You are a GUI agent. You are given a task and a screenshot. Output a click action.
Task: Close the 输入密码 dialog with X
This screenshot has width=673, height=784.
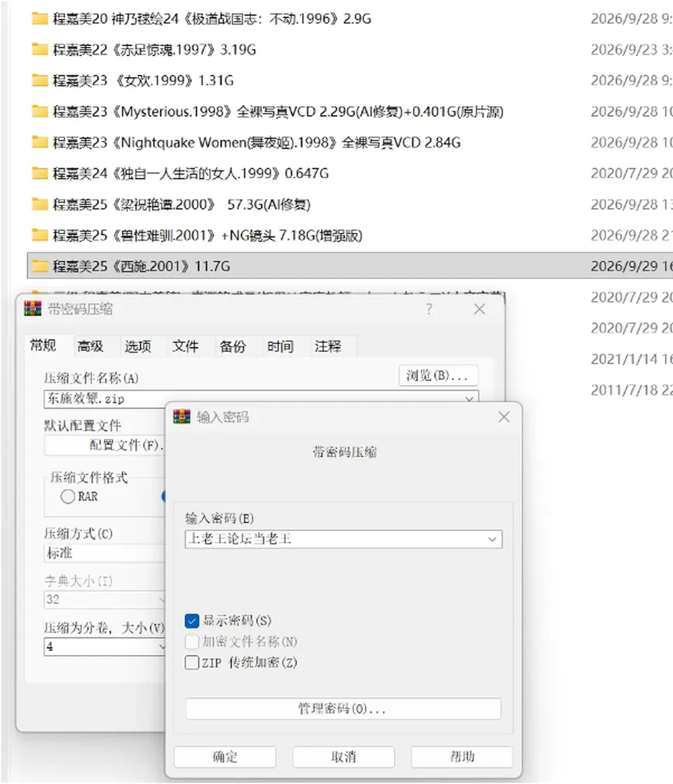tap(504, 417)
